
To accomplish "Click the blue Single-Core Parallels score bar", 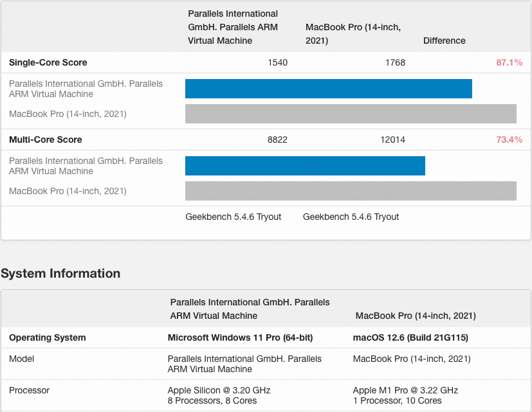I will (328, 89).
